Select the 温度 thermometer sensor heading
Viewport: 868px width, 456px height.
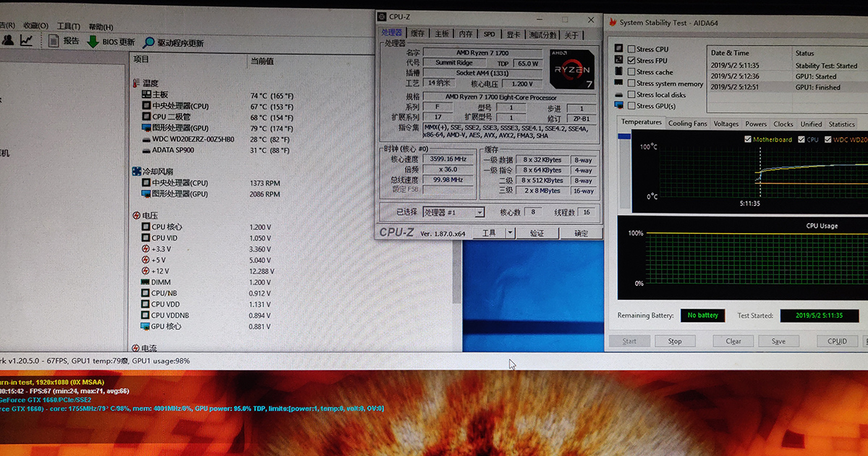coord(137,84)
